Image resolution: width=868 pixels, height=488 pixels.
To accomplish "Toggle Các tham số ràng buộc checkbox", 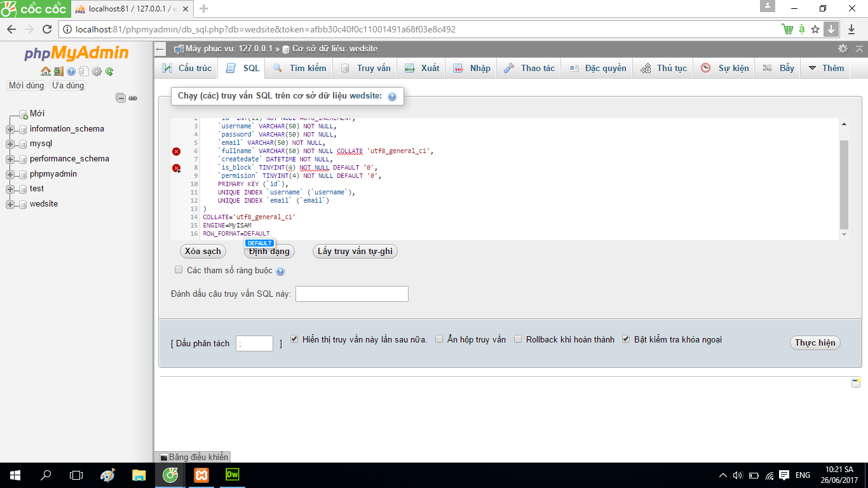I will coord(179,270).
